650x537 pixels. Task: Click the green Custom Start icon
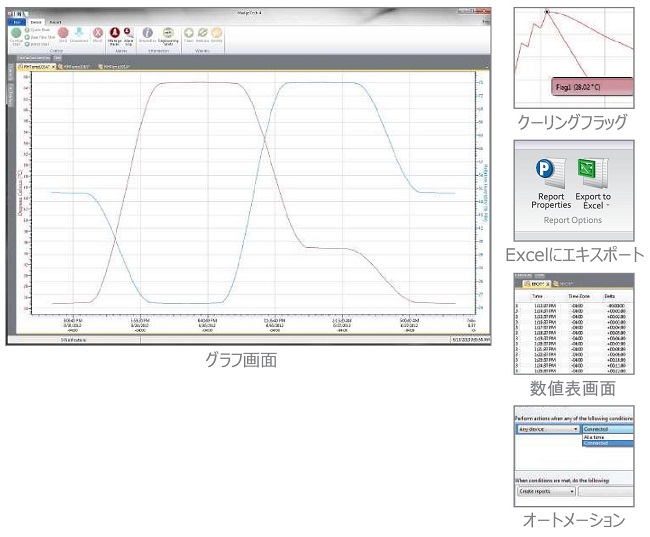click(17, 32)
